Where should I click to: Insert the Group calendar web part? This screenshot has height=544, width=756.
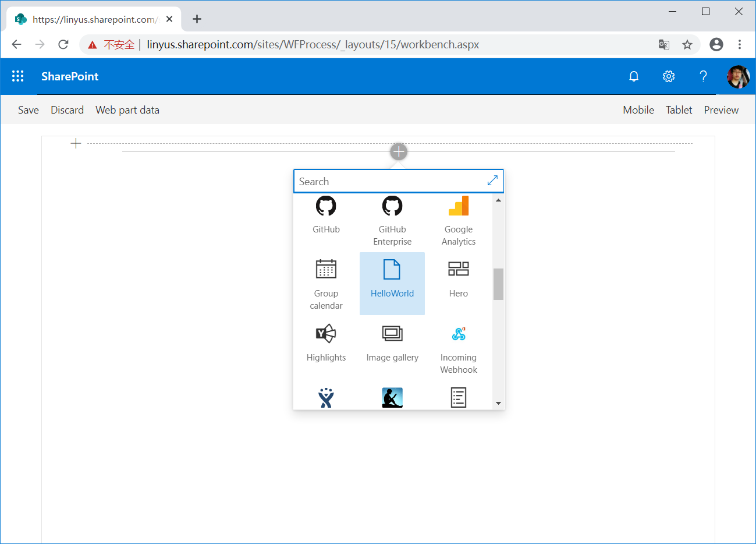(326, 284)
